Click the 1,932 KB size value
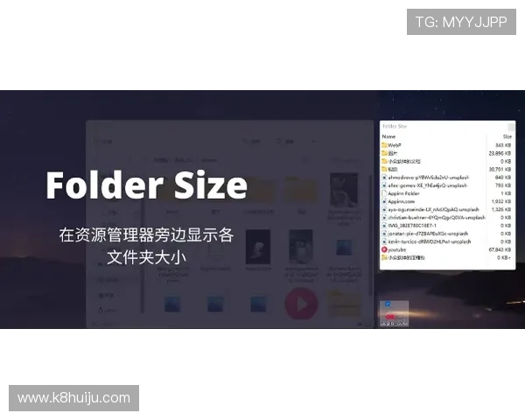This screenshot has width=525, height=420. tap(501, 201)
